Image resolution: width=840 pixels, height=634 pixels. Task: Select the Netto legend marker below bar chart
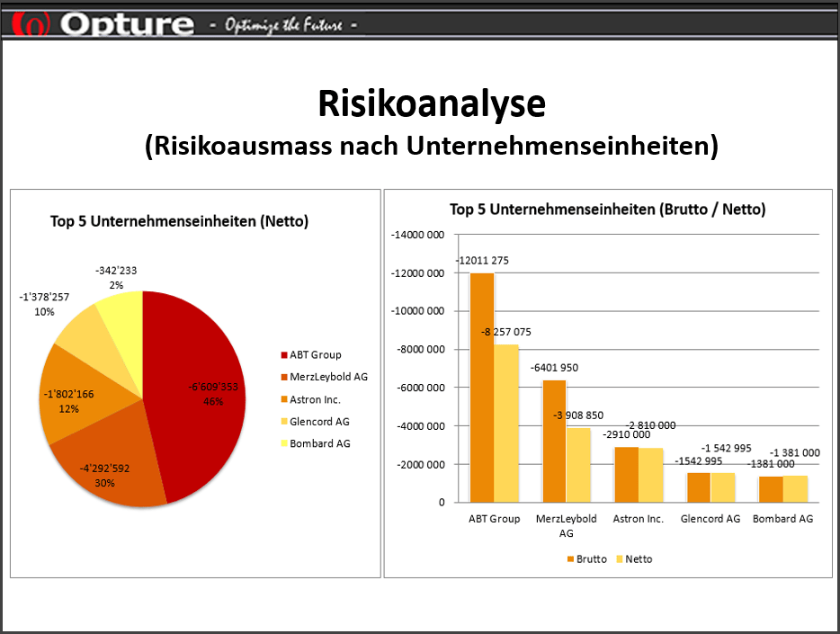(x=619, y=559)
